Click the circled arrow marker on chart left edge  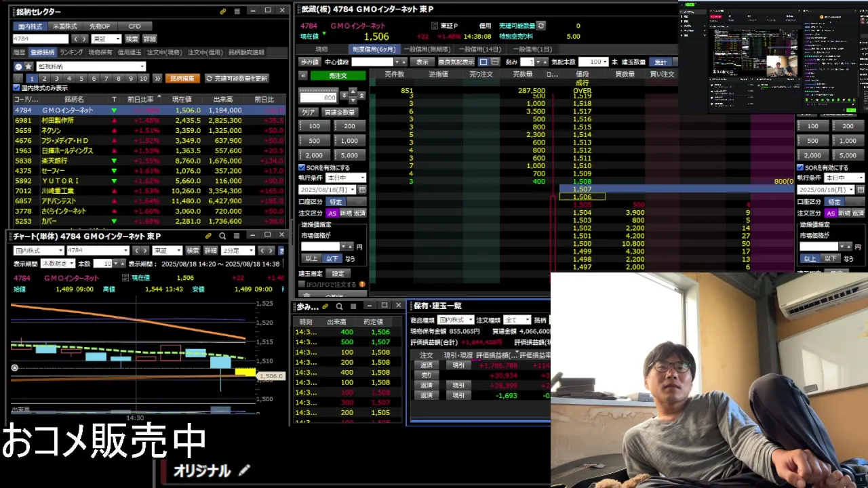point(15,368)
